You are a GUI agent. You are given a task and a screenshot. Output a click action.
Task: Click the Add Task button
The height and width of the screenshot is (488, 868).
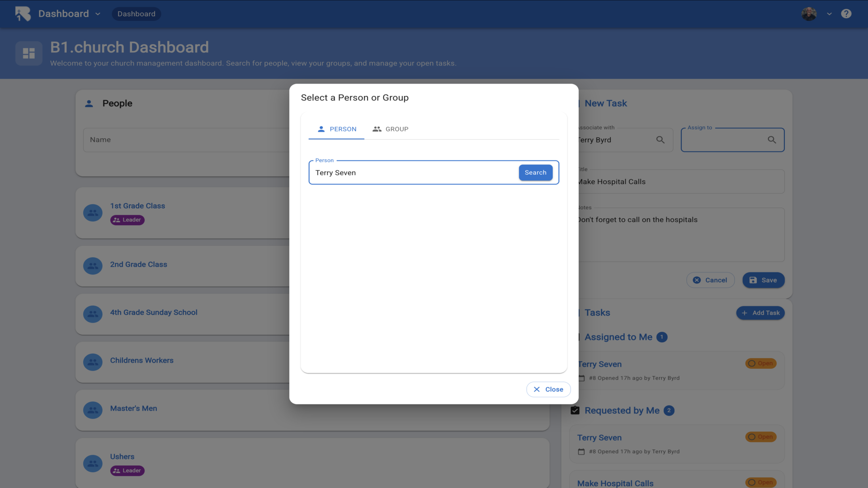pos(760,313)
